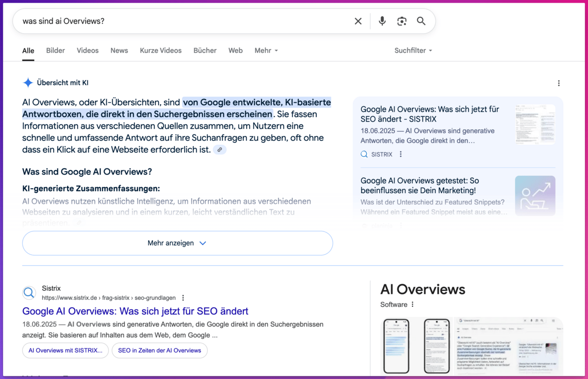The image size is (588, 379).
Task: Open the three-dot menu of Übersicht mit KI
Action: [559, 83]
